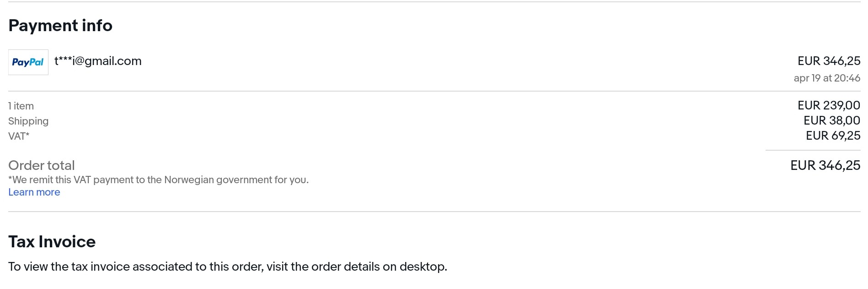
Task: Click the Order total label
Action: tap(42, 165)
